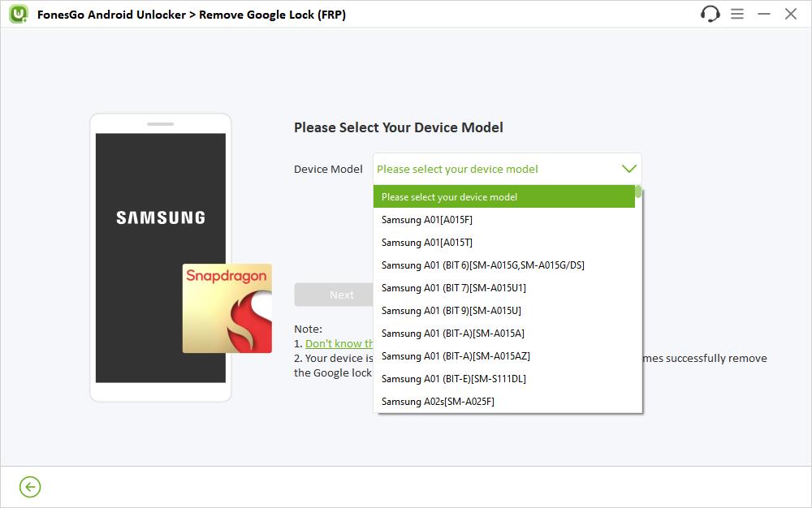Close the FonesGo window
The height and width of the screenshot is (508, 812).
tap(790, 14)
